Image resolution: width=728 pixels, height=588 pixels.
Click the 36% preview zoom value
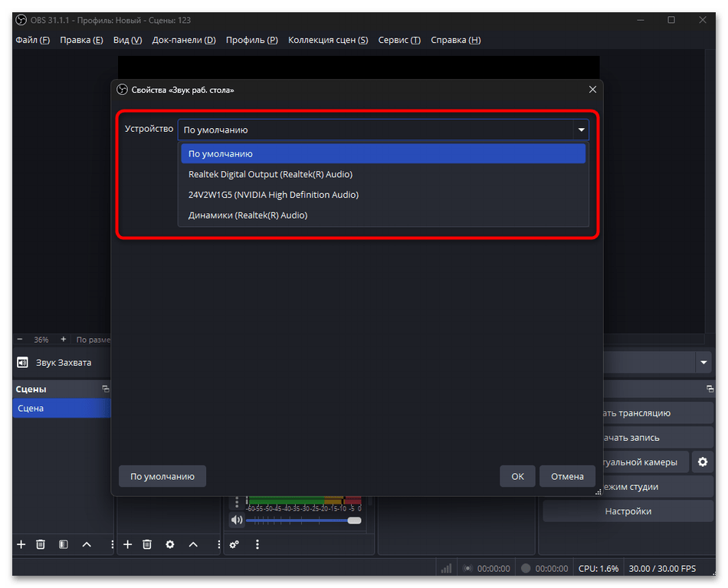[x=41, y=340]
